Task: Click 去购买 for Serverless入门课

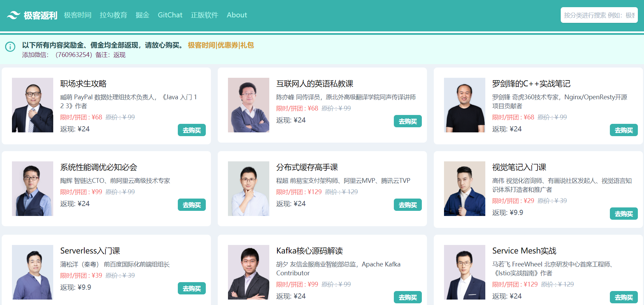Action: pyautogui.click(x=191, y=288)
